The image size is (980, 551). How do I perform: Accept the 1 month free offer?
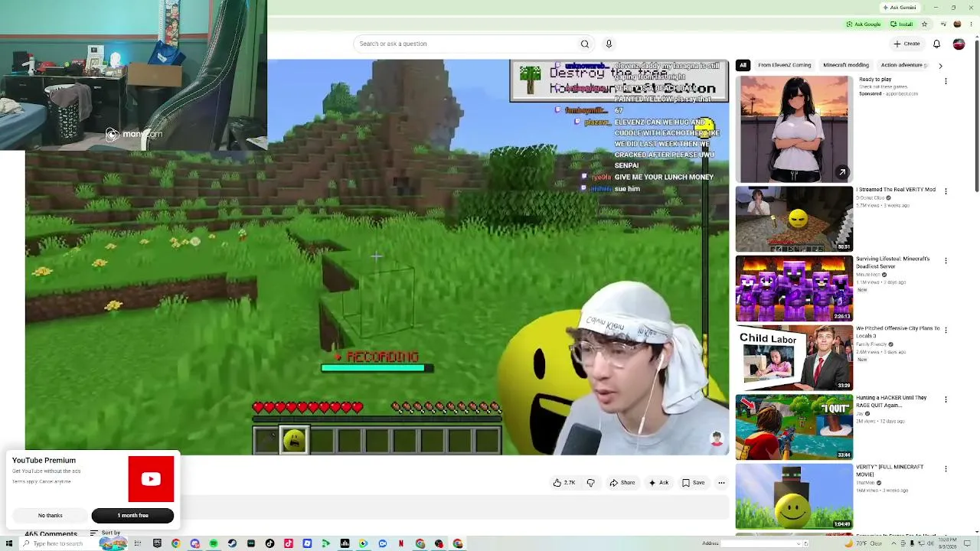[x=132, y=515]
